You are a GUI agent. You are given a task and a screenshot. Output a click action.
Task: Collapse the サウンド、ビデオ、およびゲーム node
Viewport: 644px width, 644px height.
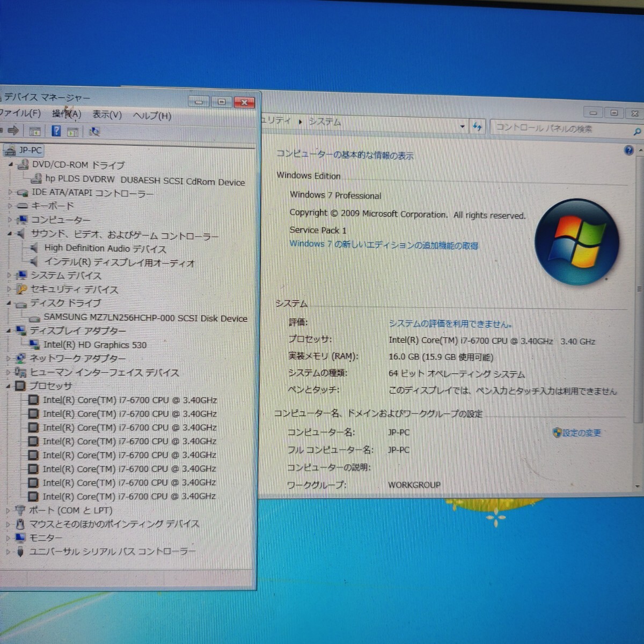coord(10,233)
